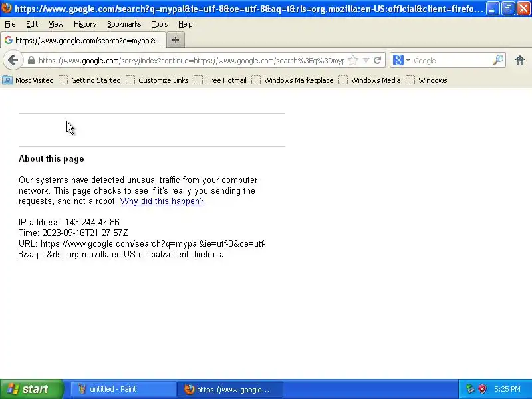Open the Getting Started bookmark
Image resolution: width=532 pixels, height=399 pixels.
pos(90,80)
